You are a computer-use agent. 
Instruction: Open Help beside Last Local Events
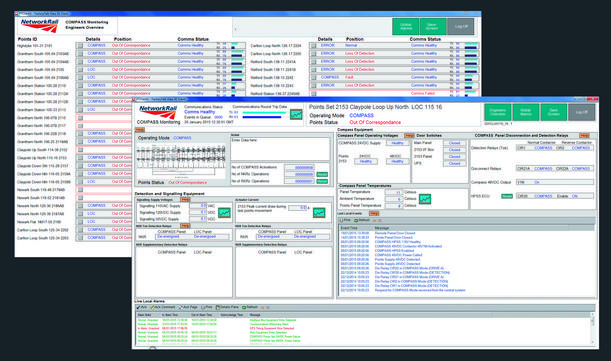pyautogui.click(x=374, y=213)
